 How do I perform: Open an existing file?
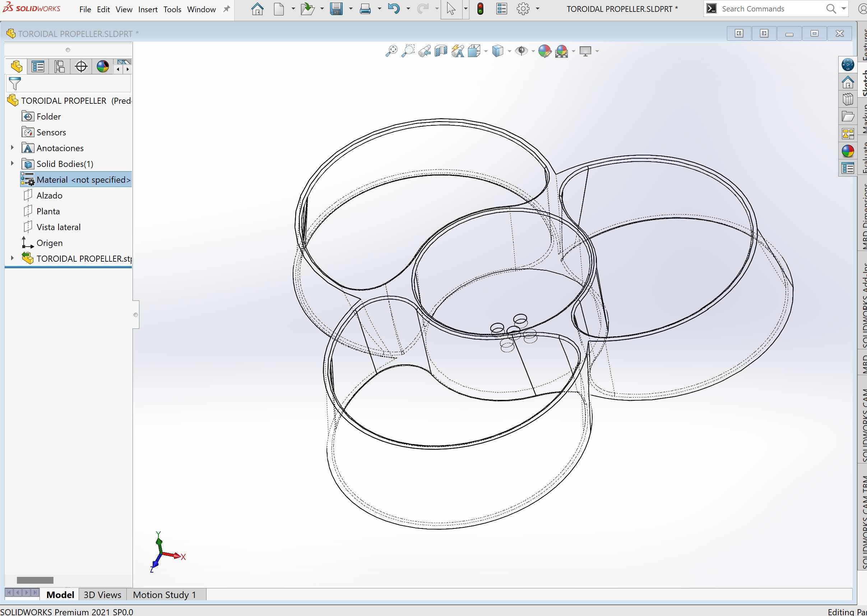point(307,9)
